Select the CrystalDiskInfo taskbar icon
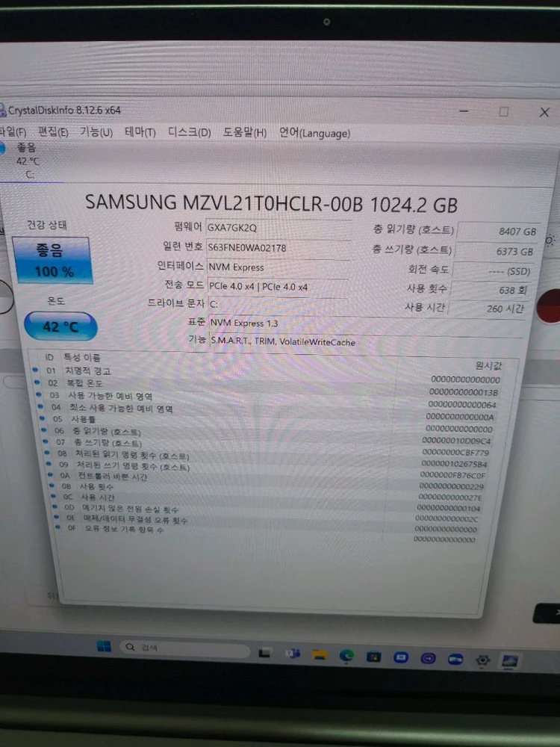 [509, 661]
